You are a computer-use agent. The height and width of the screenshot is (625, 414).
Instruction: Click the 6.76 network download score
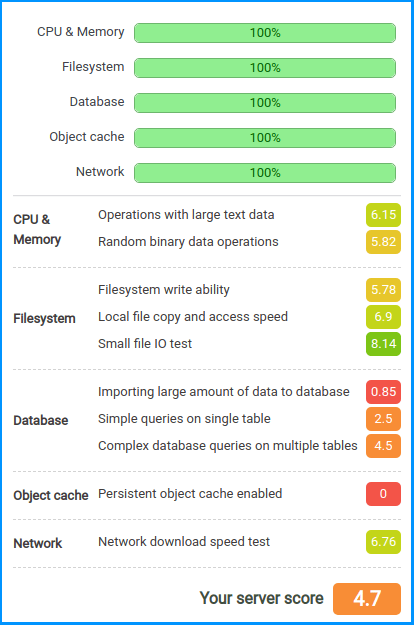click(383, 542)
